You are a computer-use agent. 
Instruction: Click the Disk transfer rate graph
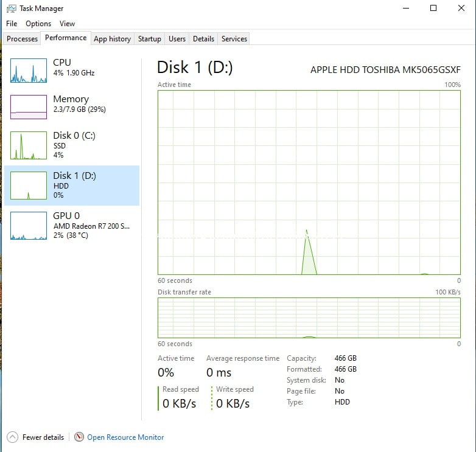tap(309, 317)
